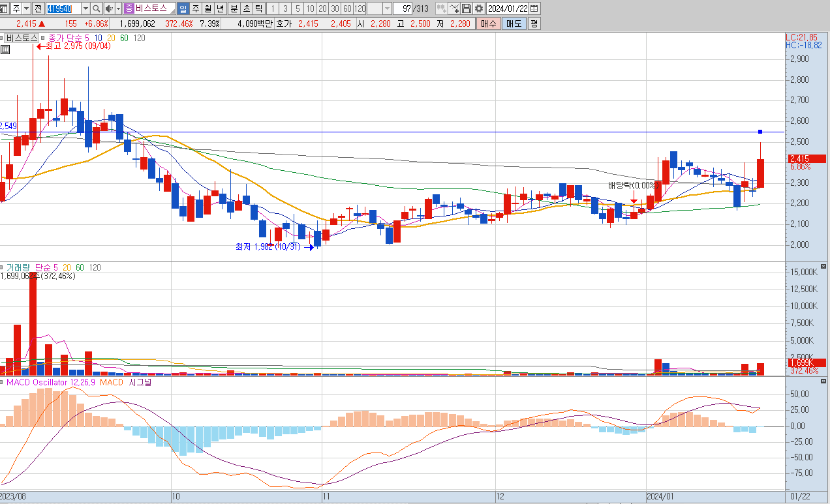Edit the date field 2024/01/22
Image resolution: width=830 pixels, height=504 pixels.
508,8
